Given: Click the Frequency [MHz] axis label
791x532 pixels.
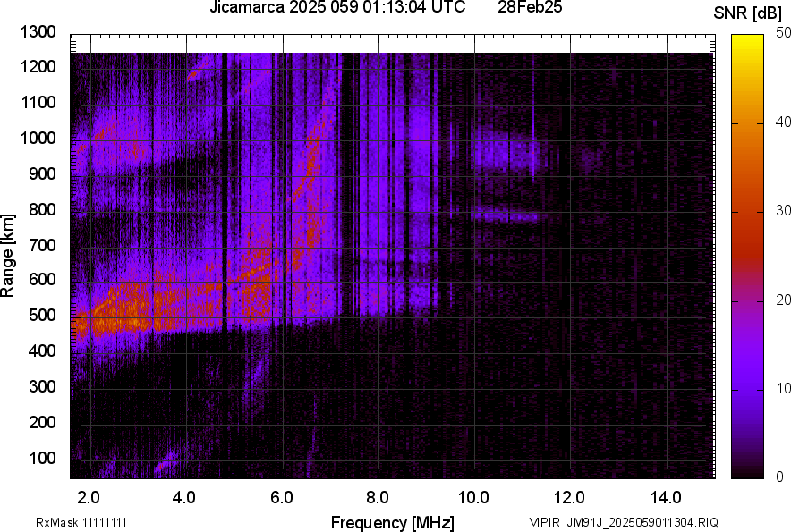Looking at the screenshot, I should [x=392, y=522].
